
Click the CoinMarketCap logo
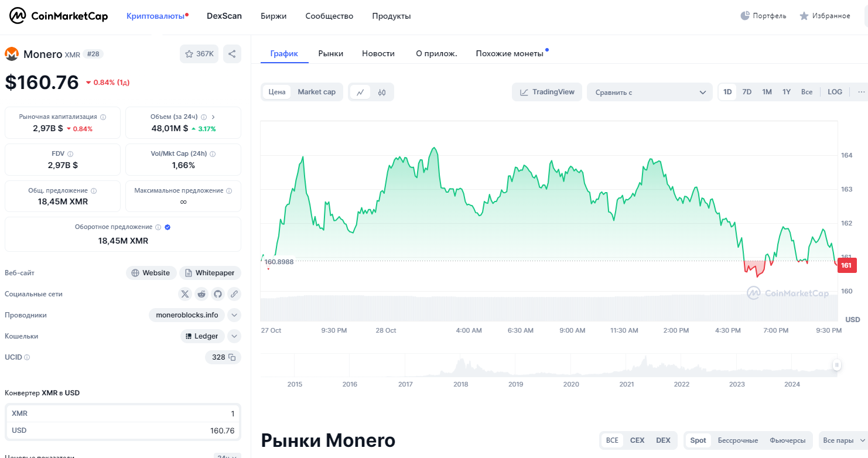[x=59, y=16]
